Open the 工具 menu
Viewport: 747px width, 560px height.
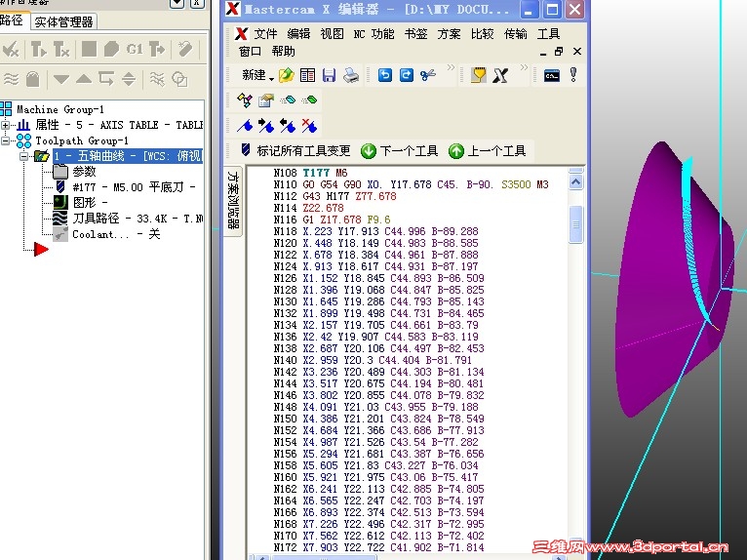[548, 34]
